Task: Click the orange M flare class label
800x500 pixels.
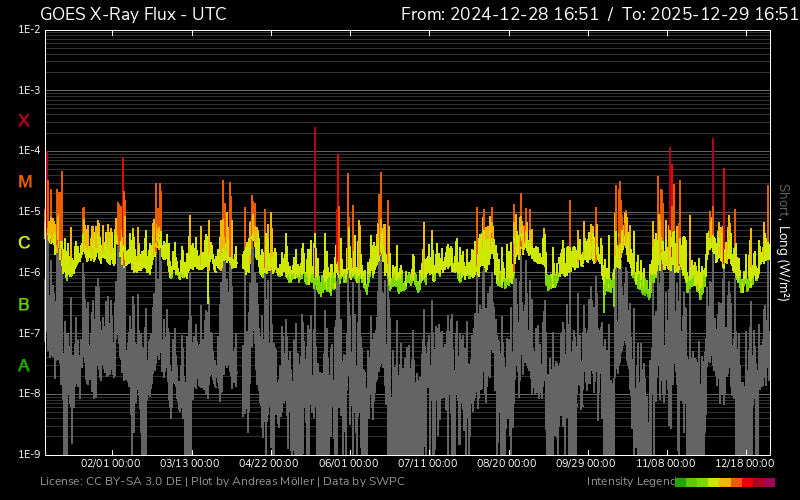Action: click(24, 182)
